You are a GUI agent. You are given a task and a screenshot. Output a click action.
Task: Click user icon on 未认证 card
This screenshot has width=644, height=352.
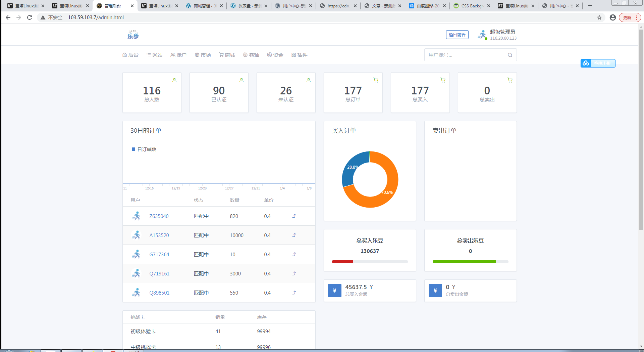pyautogui.click(x=309, y=80)
